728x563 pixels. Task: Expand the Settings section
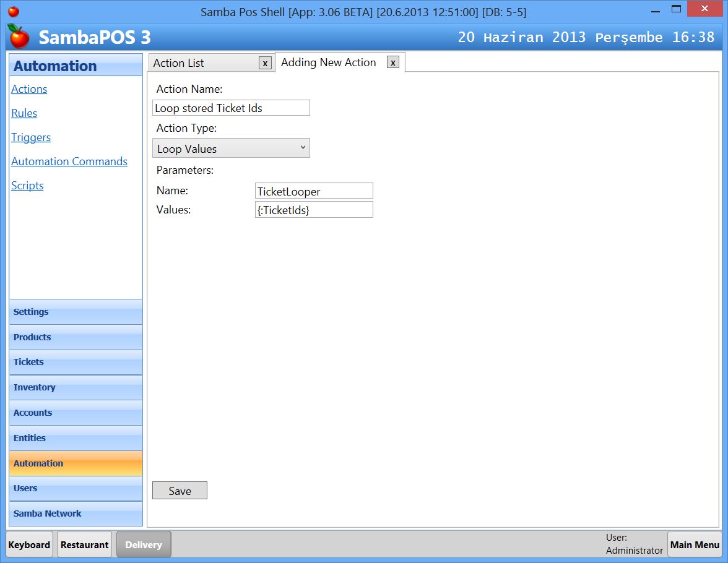(x=76, y=312)
